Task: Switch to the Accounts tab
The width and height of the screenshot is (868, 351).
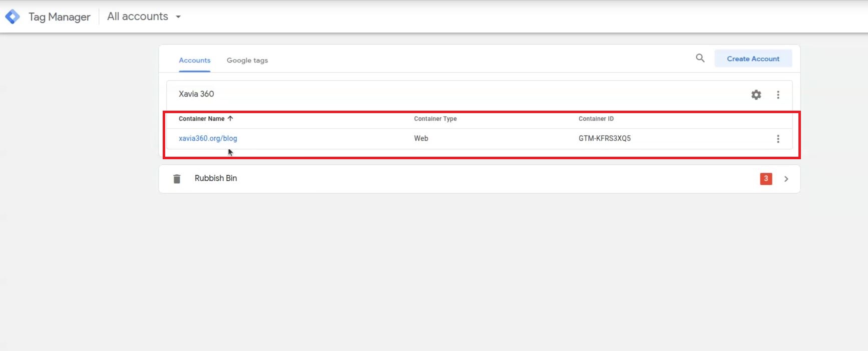Action: point(195,60)
